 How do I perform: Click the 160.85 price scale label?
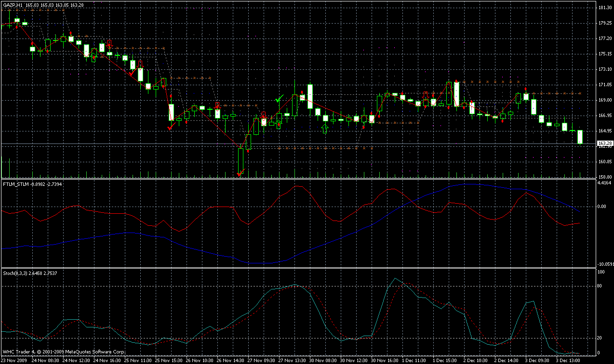pyautogui.click(x=604, y=162)
